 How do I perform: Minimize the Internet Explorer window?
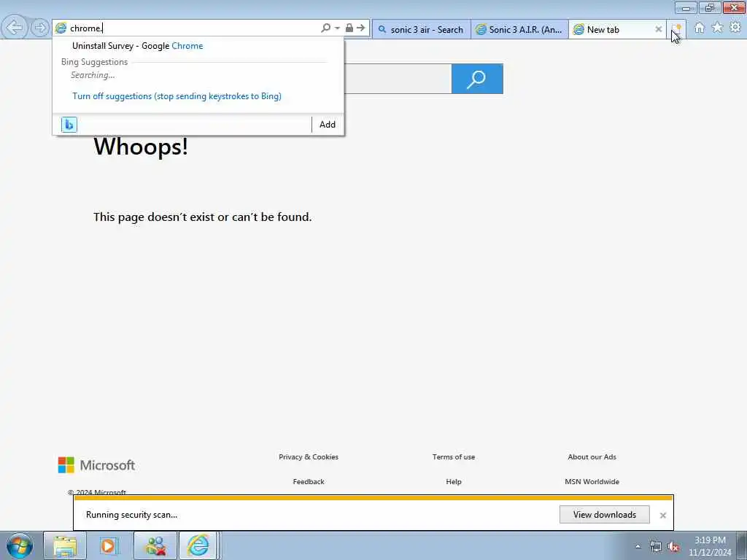pos(686,7)
